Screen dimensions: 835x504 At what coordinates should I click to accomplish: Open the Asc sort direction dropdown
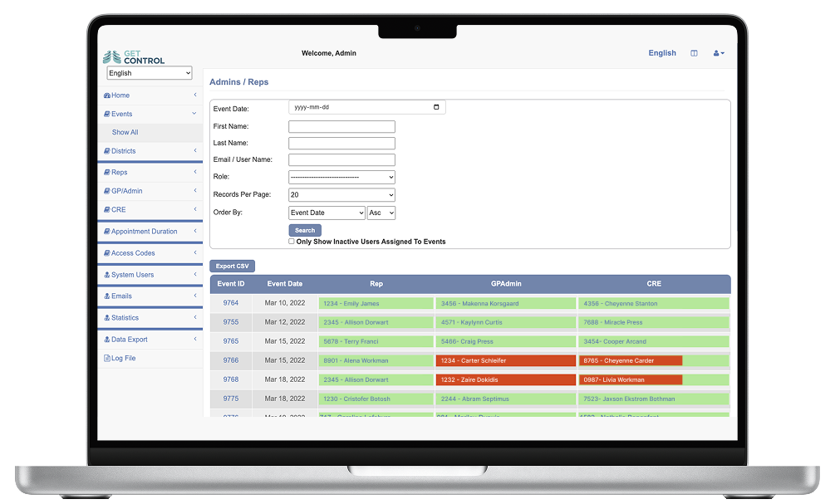click(381, 213)
